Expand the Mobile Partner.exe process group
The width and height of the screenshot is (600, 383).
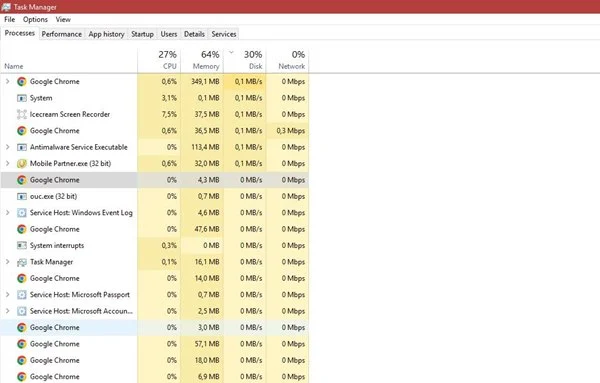[x=7, y=163]
